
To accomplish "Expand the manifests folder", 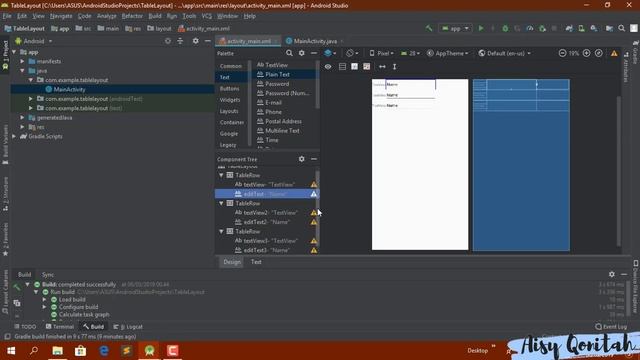I will 22,61.
